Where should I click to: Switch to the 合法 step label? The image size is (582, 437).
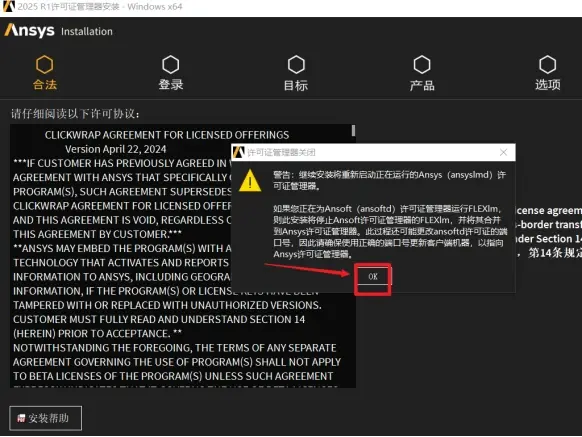tap(45, 85)
